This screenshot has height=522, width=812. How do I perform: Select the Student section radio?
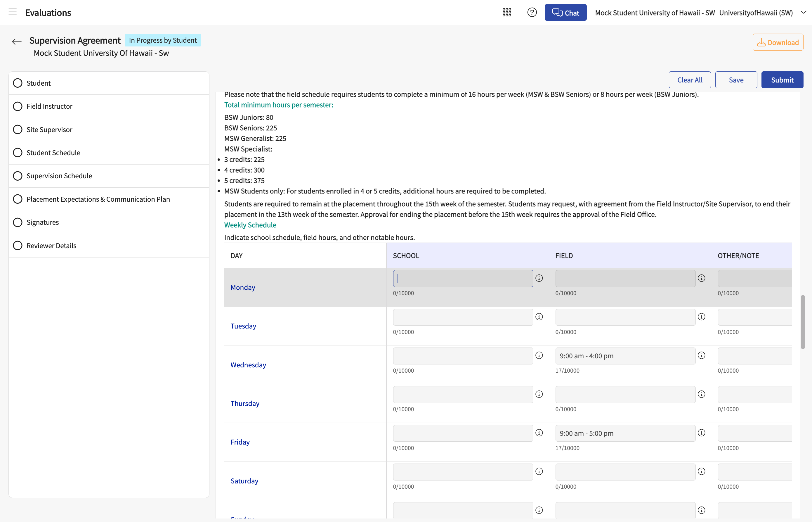(x=18, y=83)
